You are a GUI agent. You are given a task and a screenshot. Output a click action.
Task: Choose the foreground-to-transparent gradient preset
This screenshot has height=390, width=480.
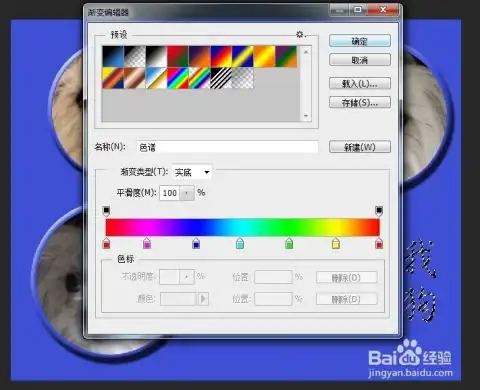135,56
